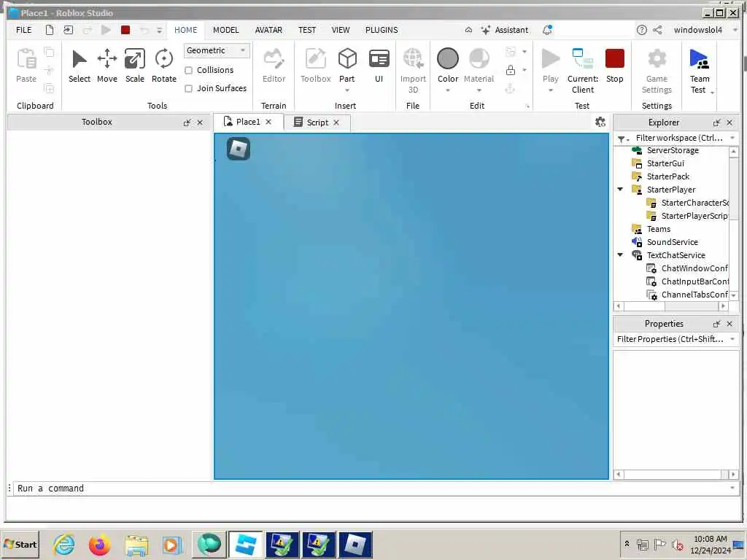Click the red stop icon in quick access bar
Image resolution: width=747 pixels, height=560 pixels.
[x=125, y=30]
